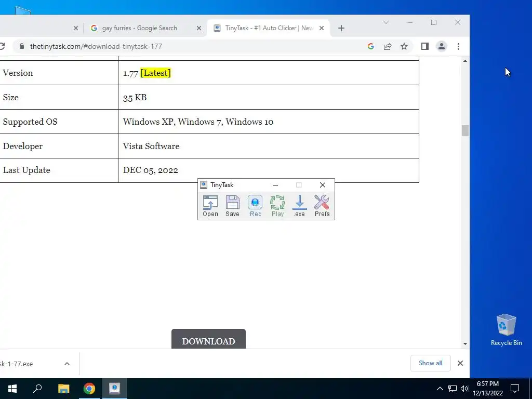Select the Recycle Bin desktop icon
532x399 pixels.
pyautogui.click(x=506, y=330)
